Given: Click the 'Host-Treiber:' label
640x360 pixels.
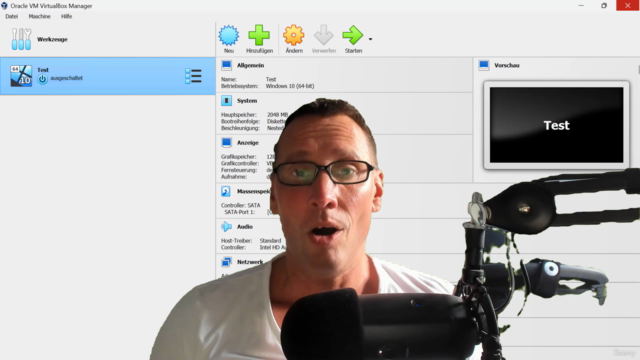Looking at the screenshot, I should coord(236,241).
